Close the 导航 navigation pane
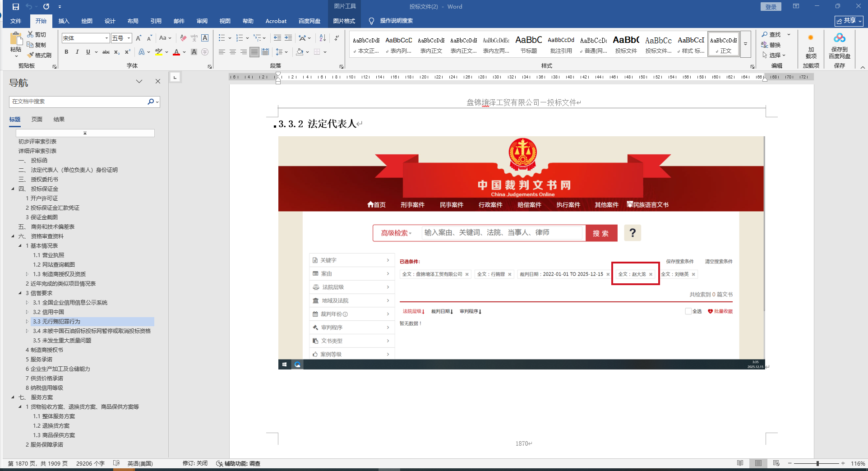 pyautogui.click(x=158, y=81)
